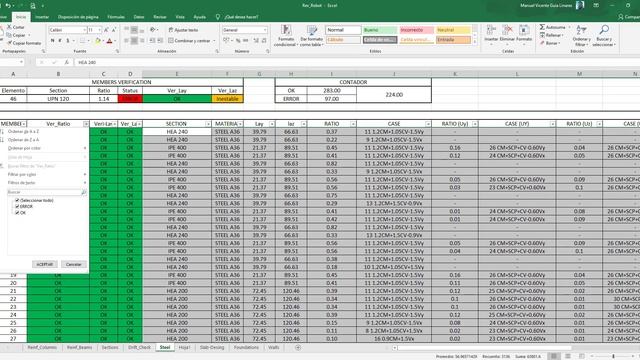Click the decrease decimals icon

pyautogui.click(x=264, y=40)
